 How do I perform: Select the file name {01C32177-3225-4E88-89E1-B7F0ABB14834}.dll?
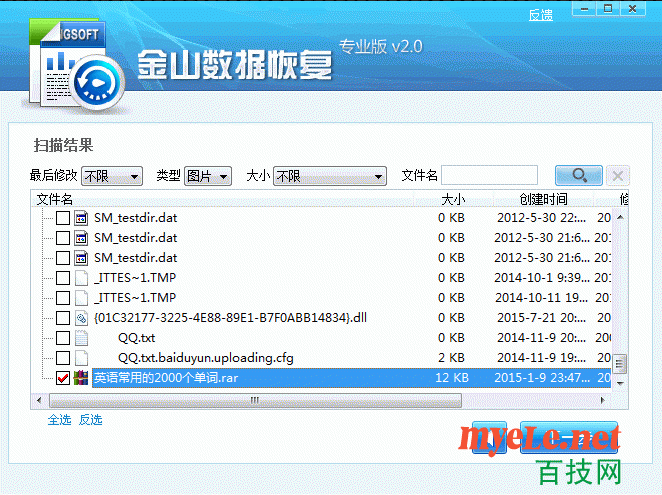click(231, 318)
